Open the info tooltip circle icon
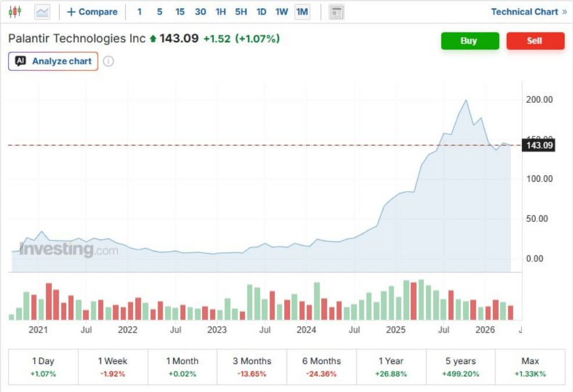Image resolution: width=573 pixels, height=392 pixels. (x=110, y=60)
